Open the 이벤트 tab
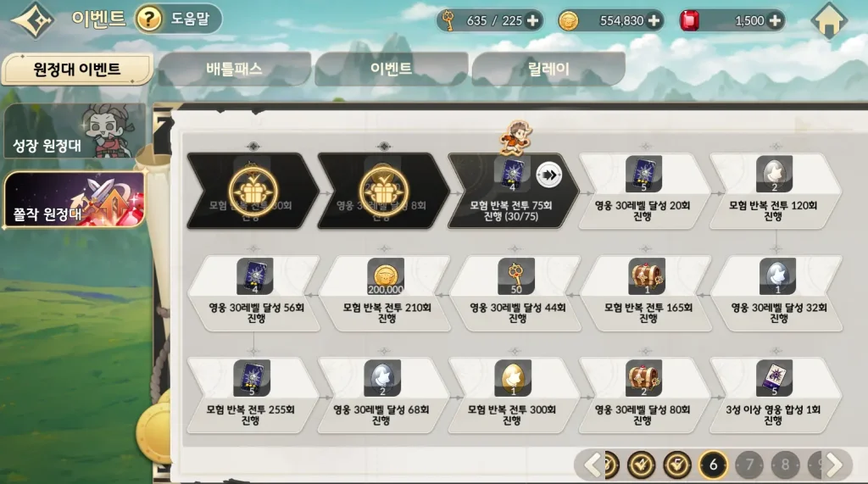The width and height of the screenshot is (868, 484). (392, 70)
